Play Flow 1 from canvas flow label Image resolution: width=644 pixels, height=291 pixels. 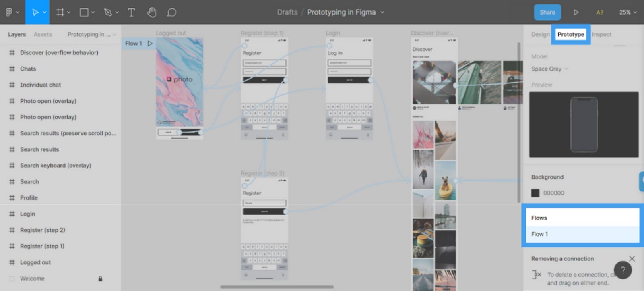pos(150,43)
